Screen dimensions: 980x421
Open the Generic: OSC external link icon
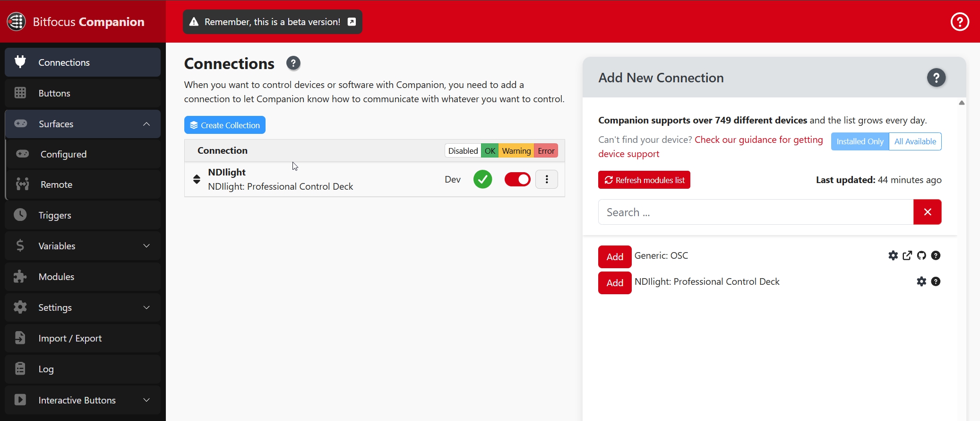[x=907, y=255]
